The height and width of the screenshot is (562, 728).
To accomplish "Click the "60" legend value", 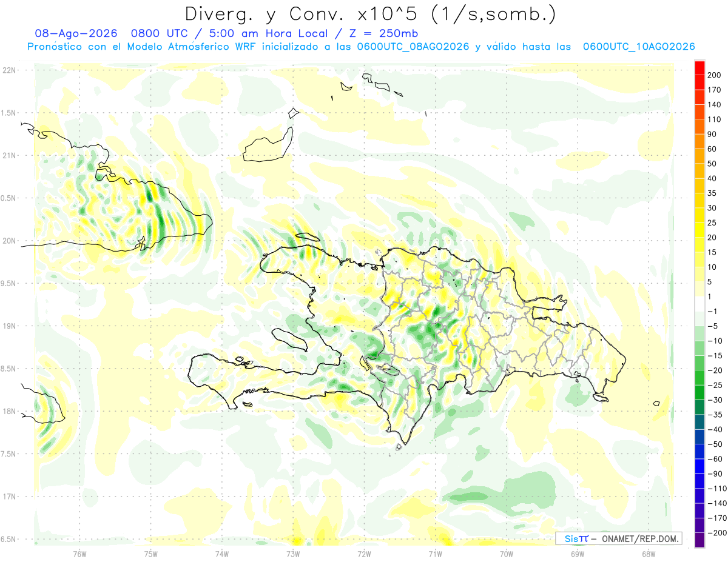I will click(712, 149).
